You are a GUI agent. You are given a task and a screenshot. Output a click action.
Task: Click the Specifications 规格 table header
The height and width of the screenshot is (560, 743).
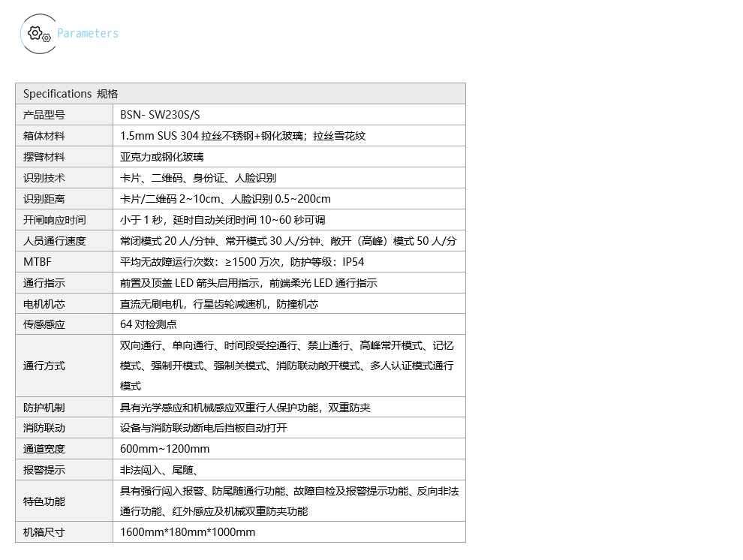(x=71, y=94)
